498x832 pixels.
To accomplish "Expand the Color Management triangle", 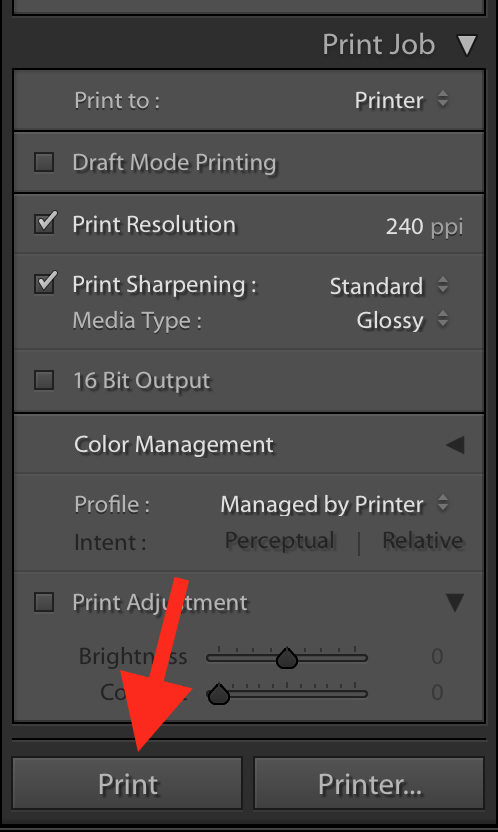I will pyautogui.click(x=455, y=445).
